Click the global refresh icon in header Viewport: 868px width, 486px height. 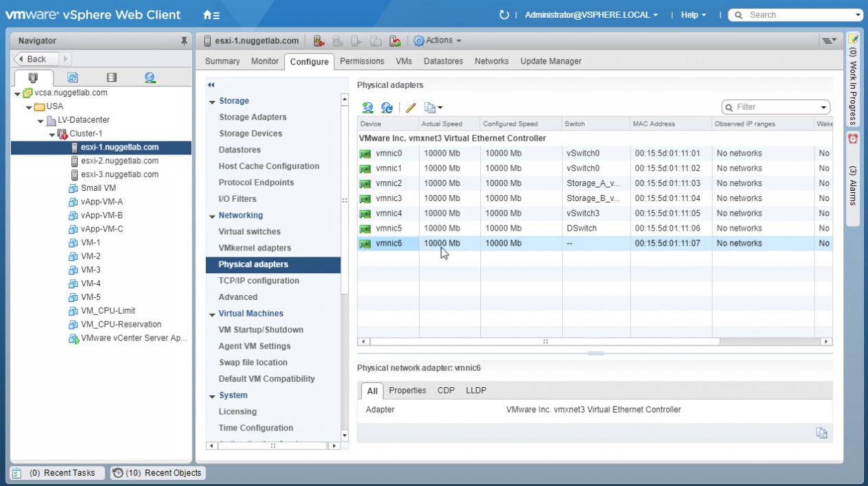(504, 15)
